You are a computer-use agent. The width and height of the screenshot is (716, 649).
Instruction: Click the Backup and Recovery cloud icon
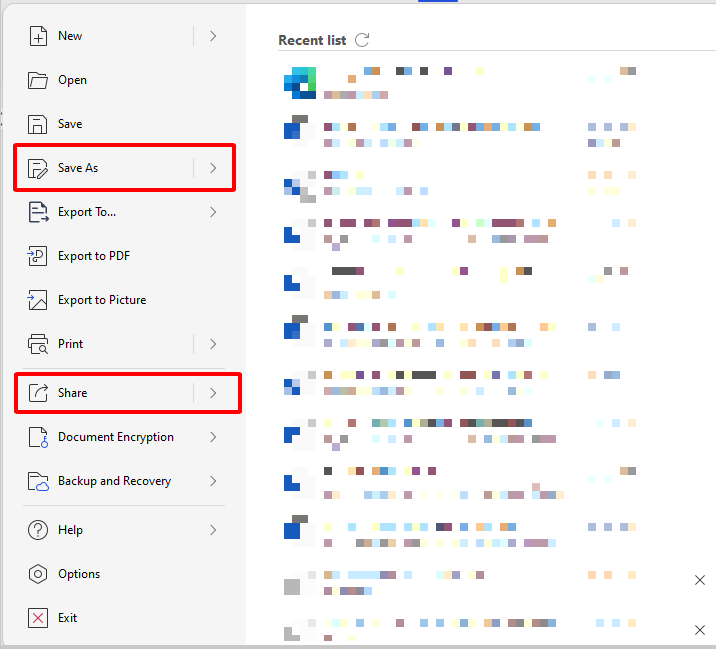pyautogui.click(x=38, y=481)
